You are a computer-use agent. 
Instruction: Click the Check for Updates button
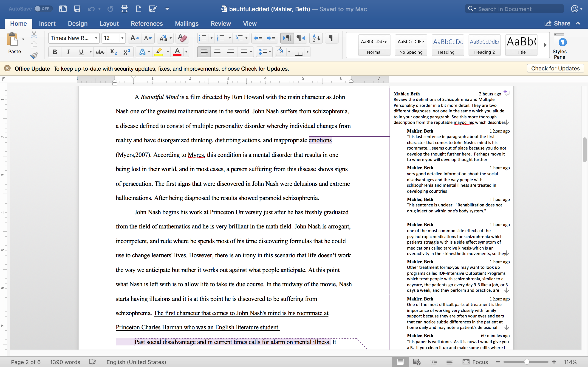555,68
